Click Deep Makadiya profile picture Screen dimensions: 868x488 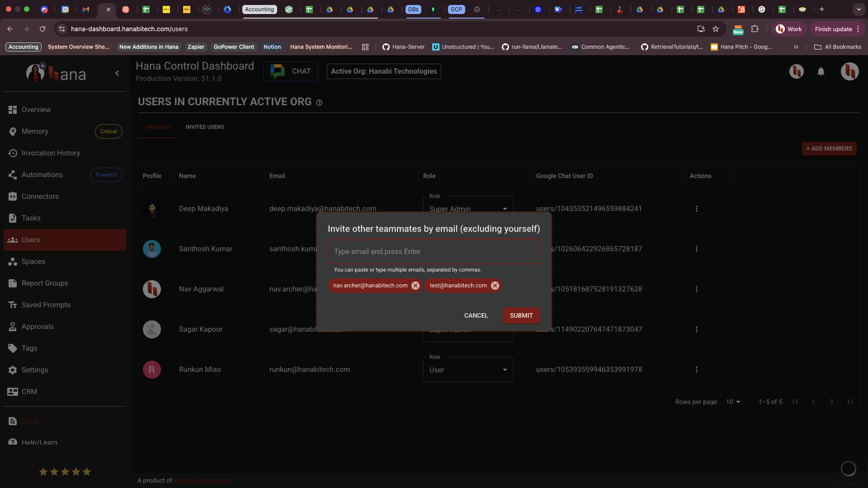[x=152, y=209]
